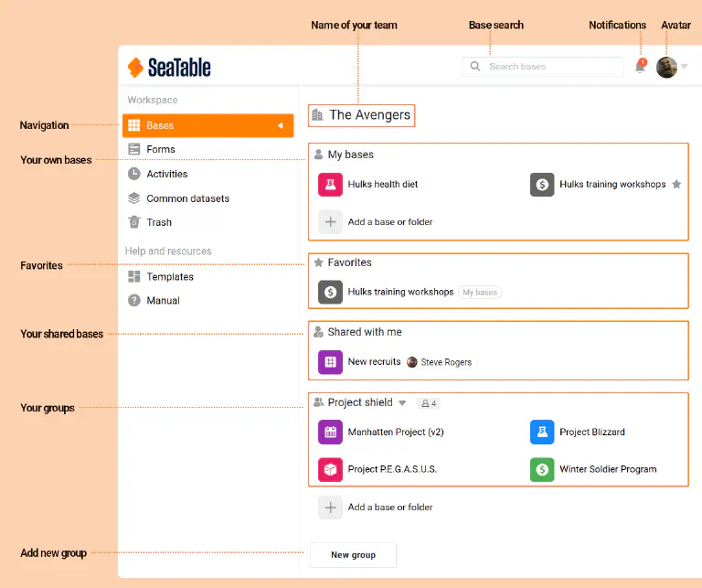Open the purple New recruits base icon
Screen dimensions: 702x588
pyautogui.click(x=330, y=362)
